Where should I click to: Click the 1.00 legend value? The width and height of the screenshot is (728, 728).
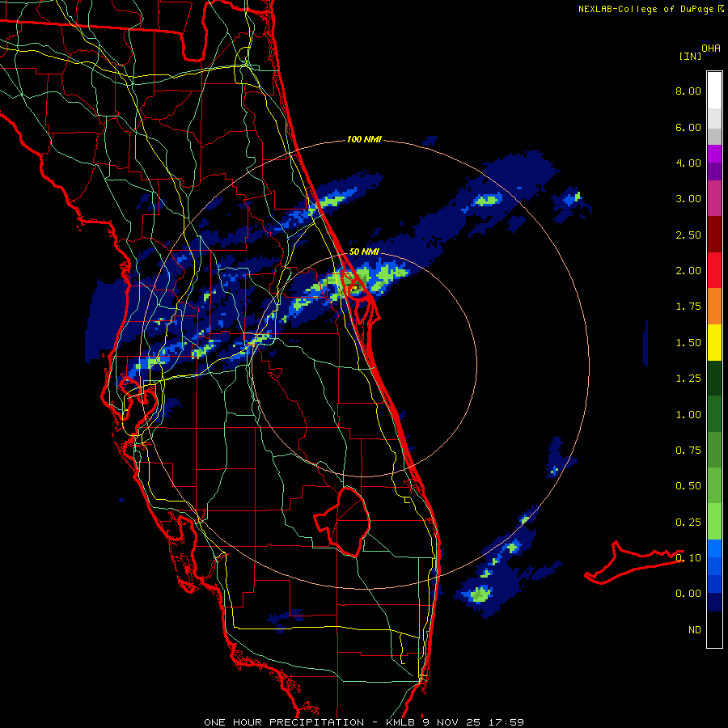pos(688,415)
